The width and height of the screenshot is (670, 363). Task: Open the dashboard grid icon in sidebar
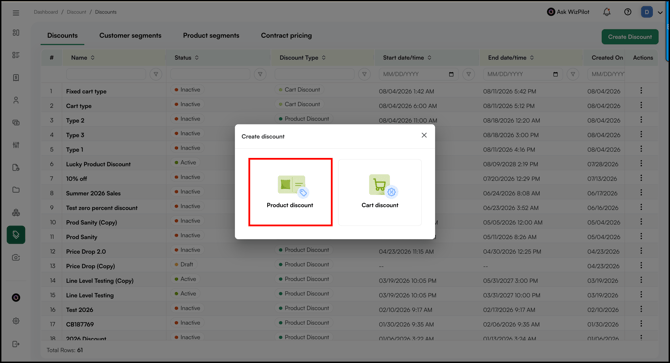pos(16,33)
